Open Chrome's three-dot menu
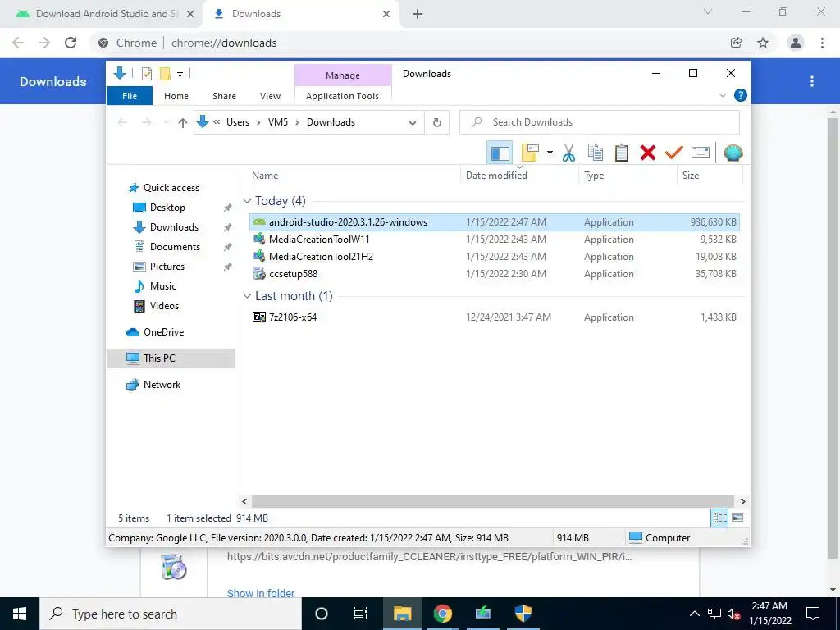 coord(822,43)
